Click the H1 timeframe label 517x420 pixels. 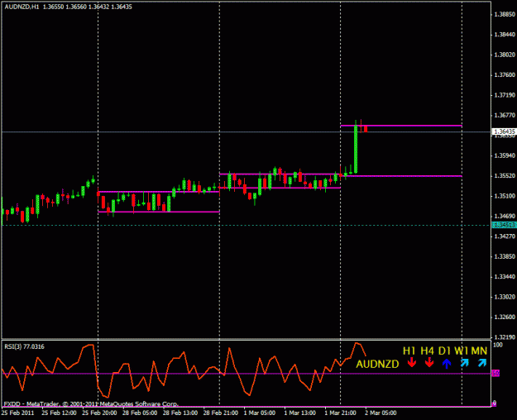pyautogui.click(x=409, y=351)
